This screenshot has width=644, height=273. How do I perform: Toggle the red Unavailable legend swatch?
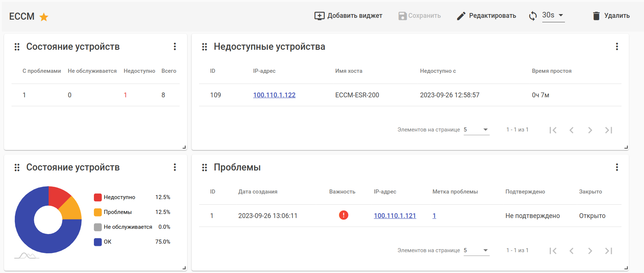click(98, 197)
